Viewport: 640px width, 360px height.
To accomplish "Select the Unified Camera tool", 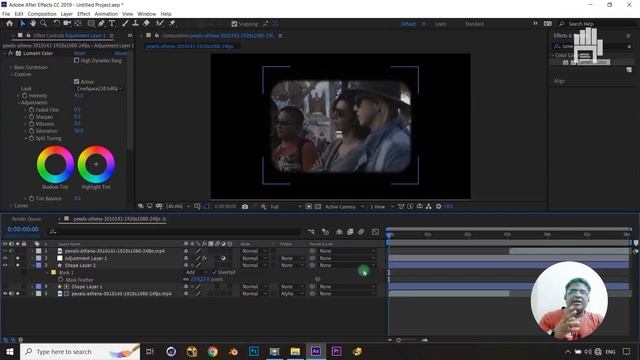I will click(x=67, y=24).
